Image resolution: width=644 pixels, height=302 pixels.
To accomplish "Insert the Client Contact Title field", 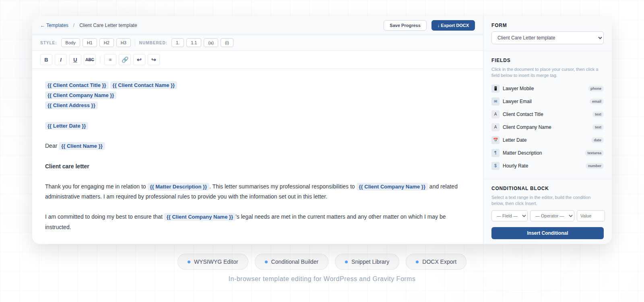I will click(547, 114).
